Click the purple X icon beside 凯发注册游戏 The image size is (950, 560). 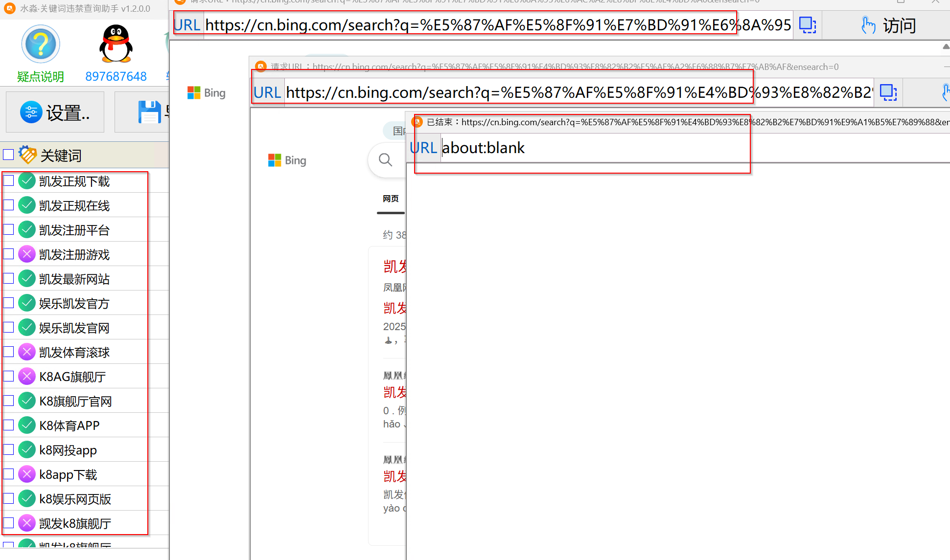pos(27,254)
